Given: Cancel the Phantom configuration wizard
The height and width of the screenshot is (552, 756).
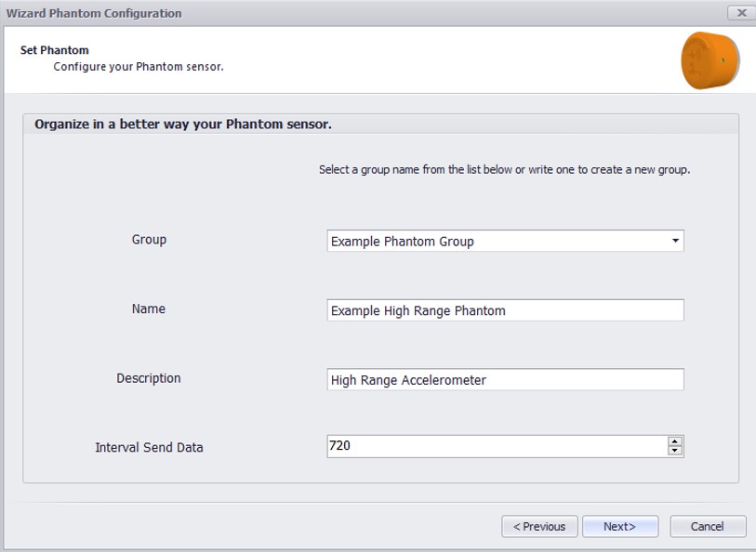Looking at the screenshot, I should [x=708, y=527].
